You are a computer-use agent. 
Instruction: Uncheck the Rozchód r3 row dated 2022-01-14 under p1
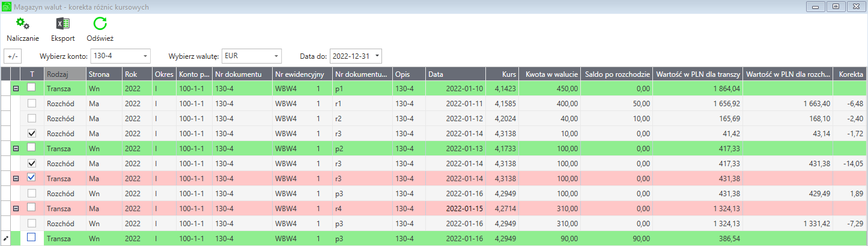(x=31, y=133)
